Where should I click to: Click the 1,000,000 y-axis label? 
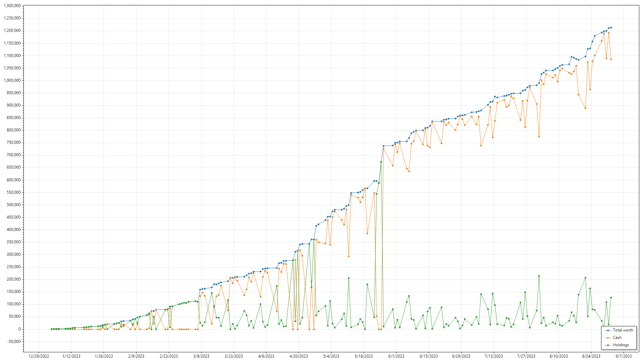coord(12,80)
